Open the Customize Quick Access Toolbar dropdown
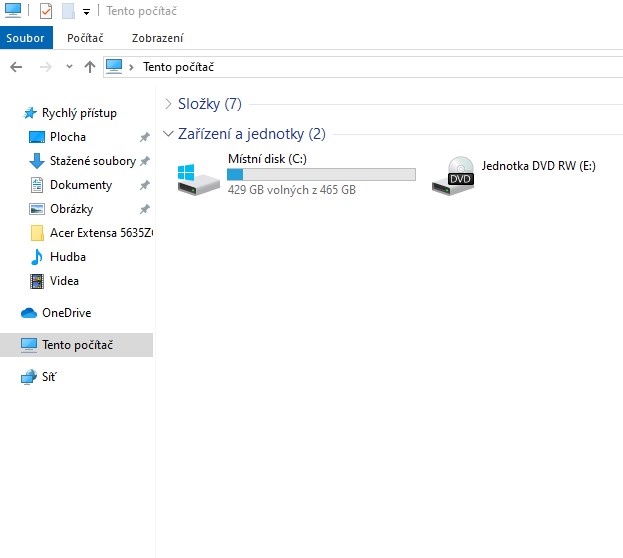 (x=86, y=12)
